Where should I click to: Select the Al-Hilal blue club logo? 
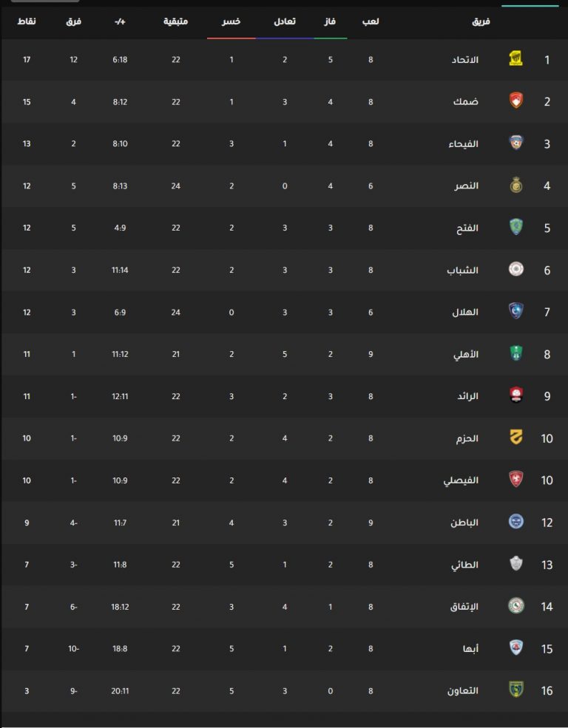pos(516,312)
